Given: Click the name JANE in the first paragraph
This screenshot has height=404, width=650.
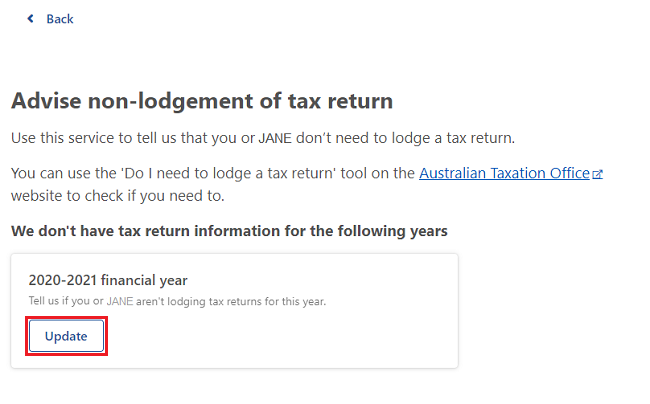Looking at the screenshot, I should pos(275,138).
